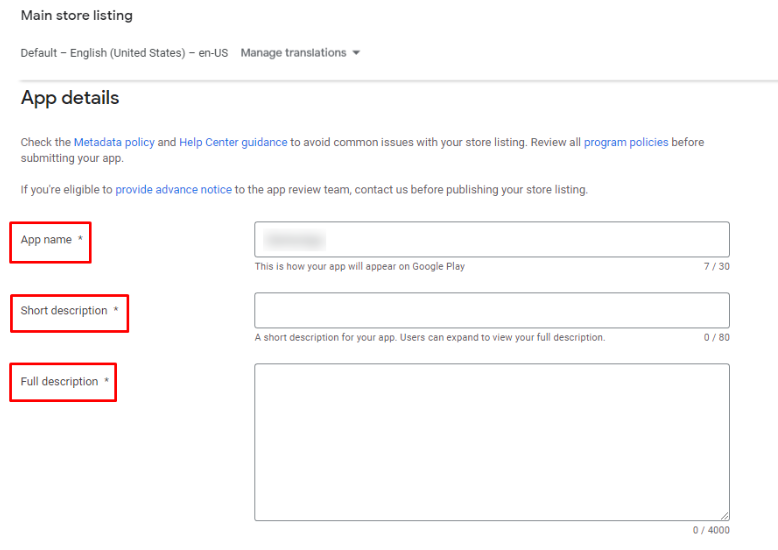Screen dimensions: 778x550
Task: Click the Full description label
Action: (x=59, y=382)
